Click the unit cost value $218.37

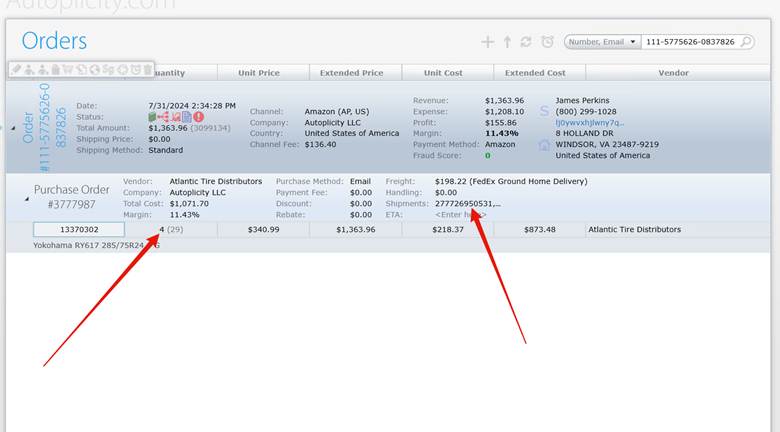coord(448,229)
